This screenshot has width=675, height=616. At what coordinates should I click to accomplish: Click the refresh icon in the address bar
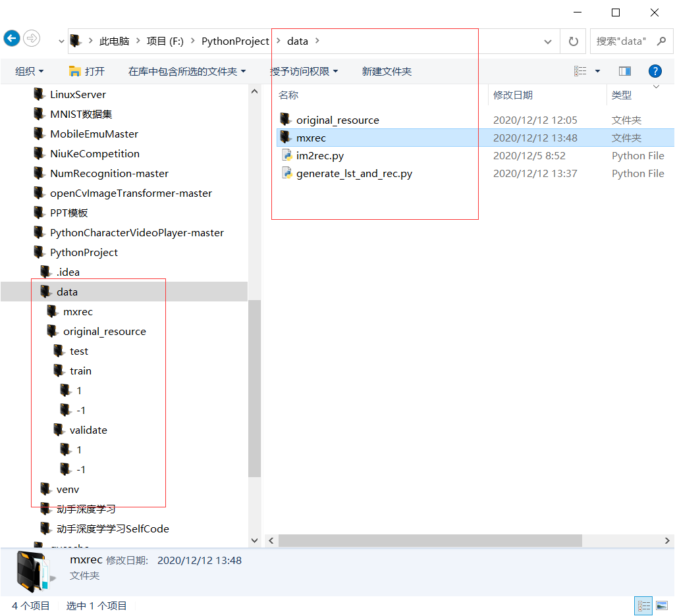(572, 41)
